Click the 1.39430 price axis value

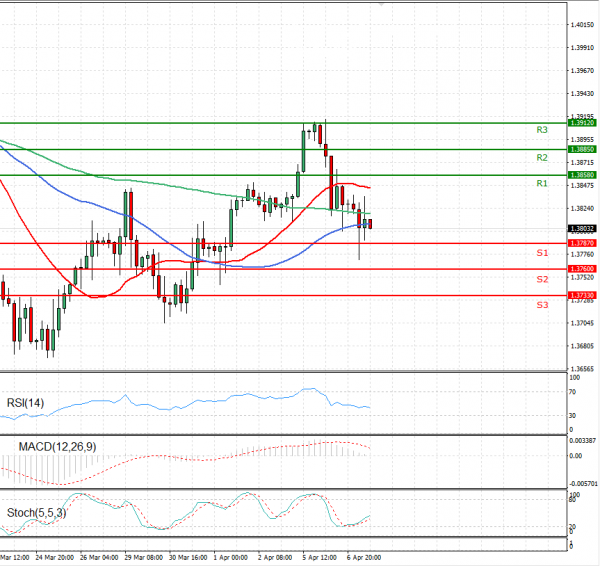(582, 94)
